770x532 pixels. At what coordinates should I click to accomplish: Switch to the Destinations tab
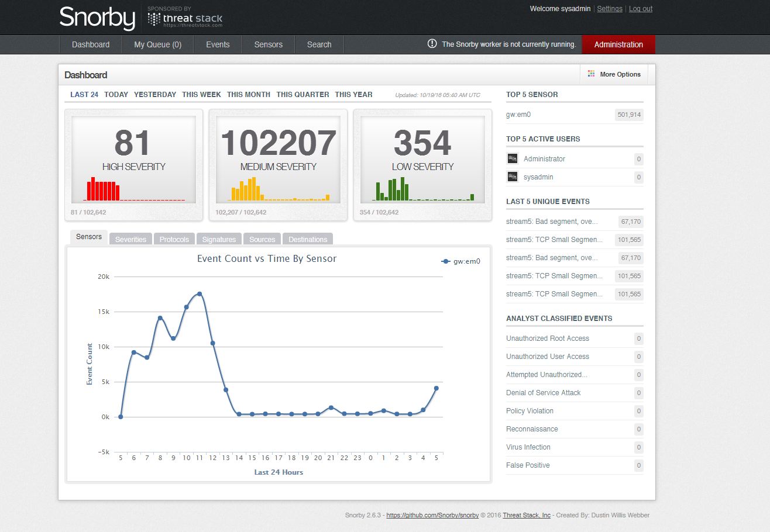point(308,239)
